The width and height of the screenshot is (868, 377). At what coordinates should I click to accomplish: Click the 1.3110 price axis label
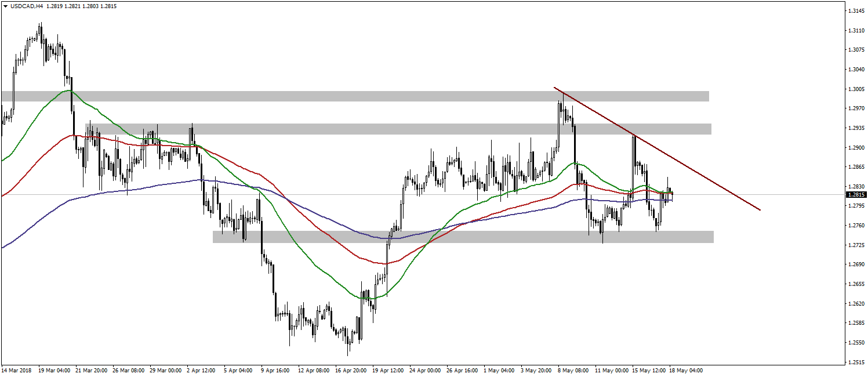855,30
